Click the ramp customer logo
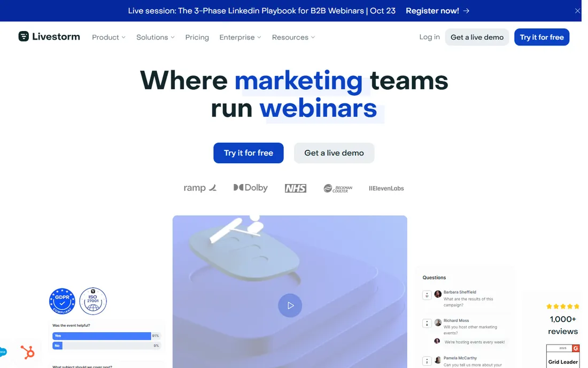Image resolution: width=588 pixels, height=368 pixels. (x=200, y=188)
